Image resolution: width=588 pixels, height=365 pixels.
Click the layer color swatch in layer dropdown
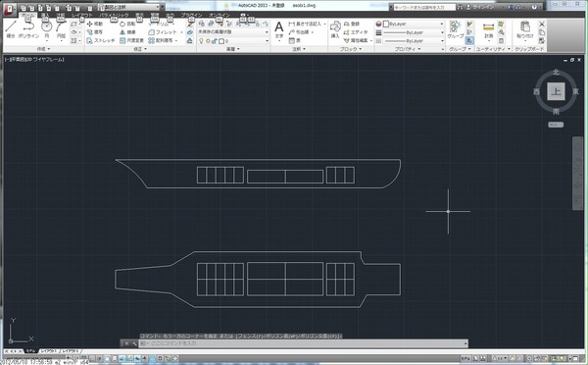(x=221, y=40)
